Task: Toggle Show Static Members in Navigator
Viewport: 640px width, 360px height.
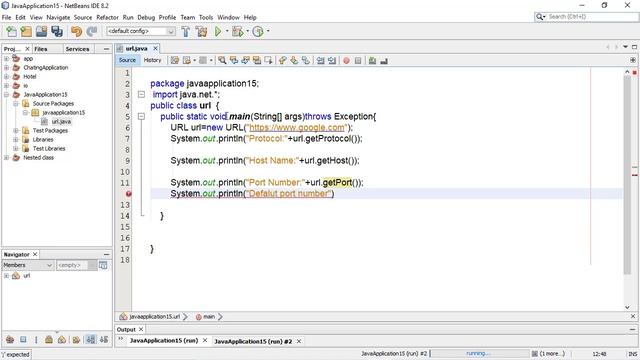Action: point(36,340)
